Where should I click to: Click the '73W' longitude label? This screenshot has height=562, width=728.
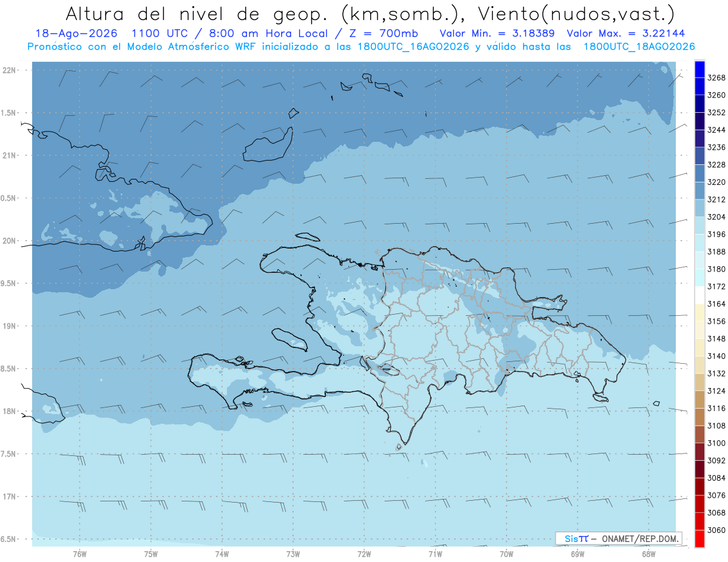(x=293, y=555)
